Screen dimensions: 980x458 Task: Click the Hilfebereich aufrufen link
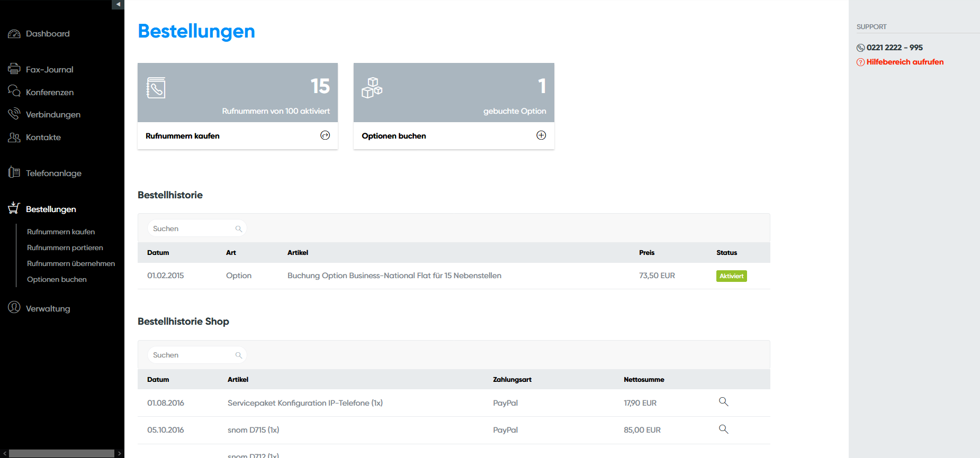tap(904, 62)
